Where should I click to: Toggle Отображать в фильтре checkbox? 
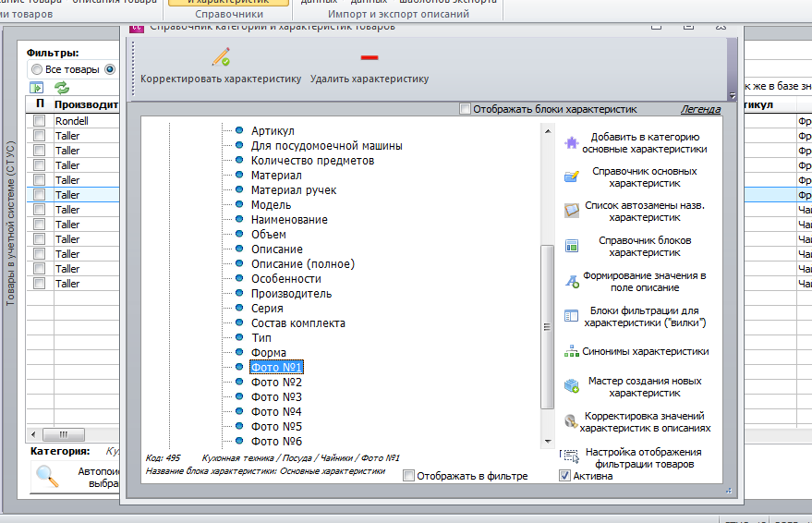point(408,475)
